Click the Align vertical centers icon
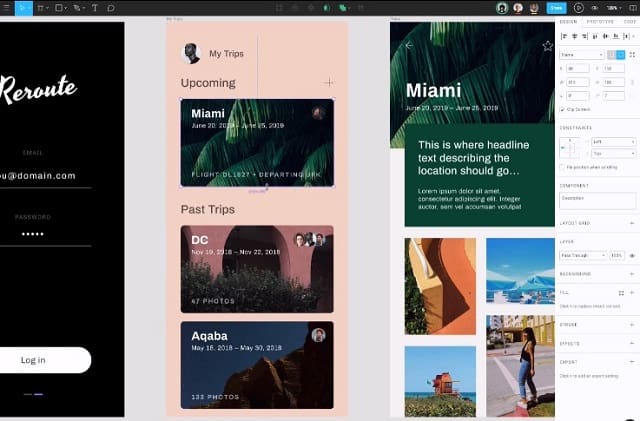Viewport: 640px width, 421px height. 605,36
